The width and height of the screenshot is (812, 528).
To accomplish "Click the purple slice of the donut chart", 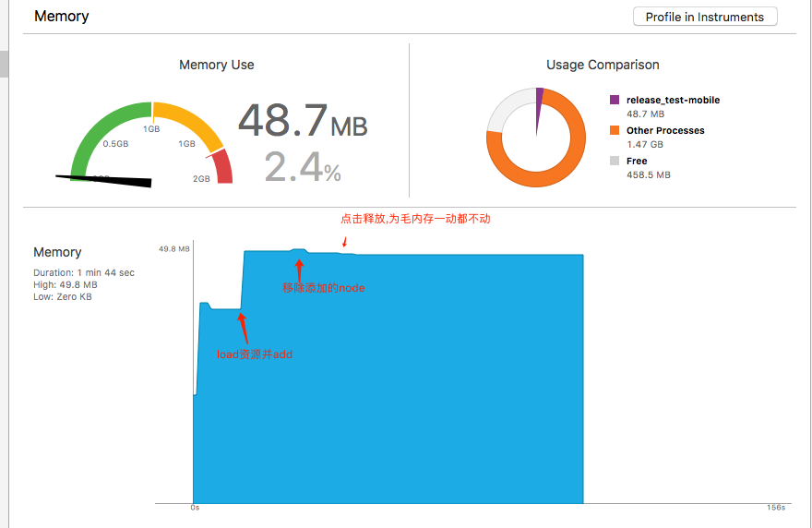I will click(x=539, y=97).
